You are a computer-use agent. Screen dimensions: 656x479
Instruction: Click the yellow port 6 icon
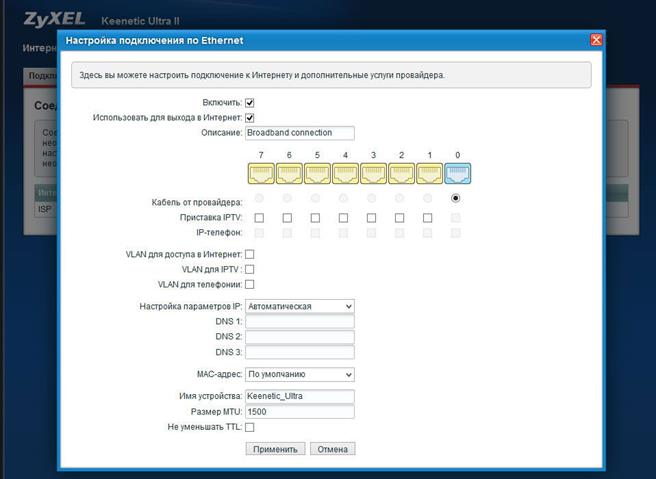click(289, 174)
